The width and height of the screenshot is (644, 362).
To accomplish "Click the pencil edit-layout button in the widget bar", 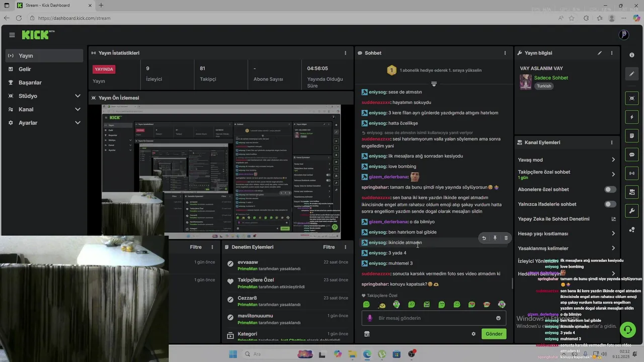I will 632,74.
